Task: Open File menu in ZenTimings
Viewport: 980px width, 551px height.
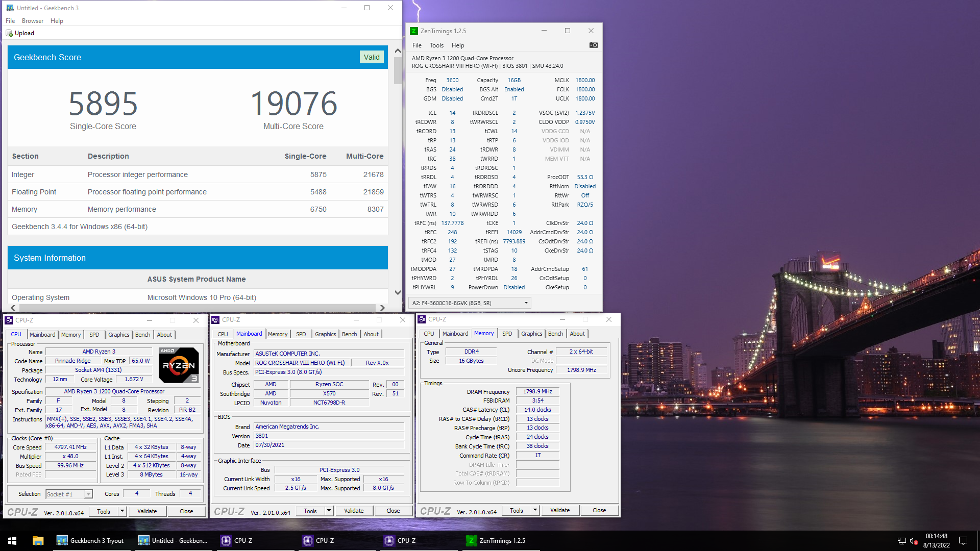Action: tap(417, 45)
